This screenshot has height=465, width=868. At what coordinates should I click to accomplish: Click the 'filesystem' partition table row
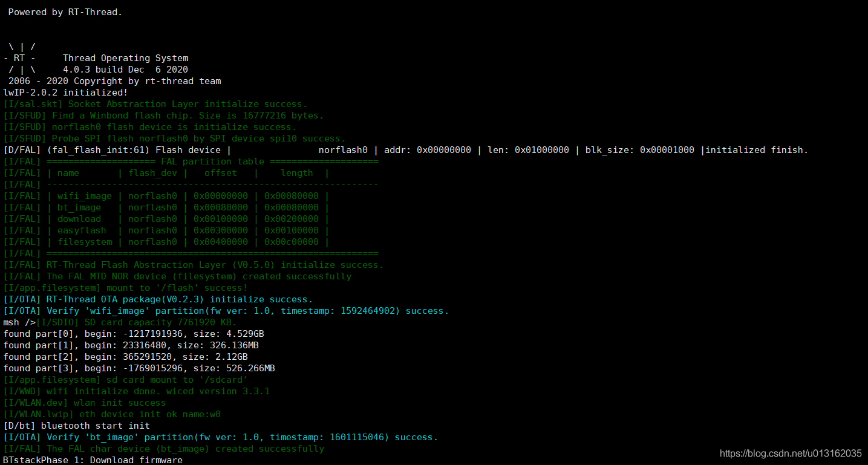pyautogui.click(x=166, y=242)
